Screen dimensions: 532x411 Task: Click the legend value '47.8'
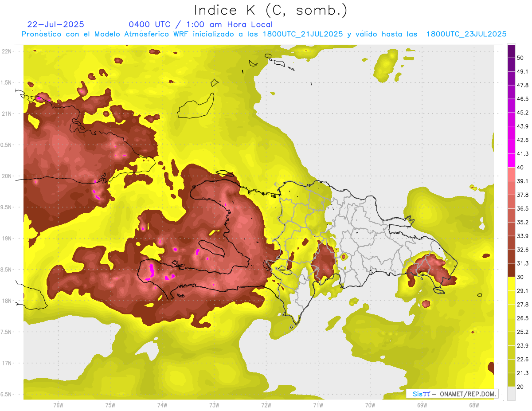point(523,85)
